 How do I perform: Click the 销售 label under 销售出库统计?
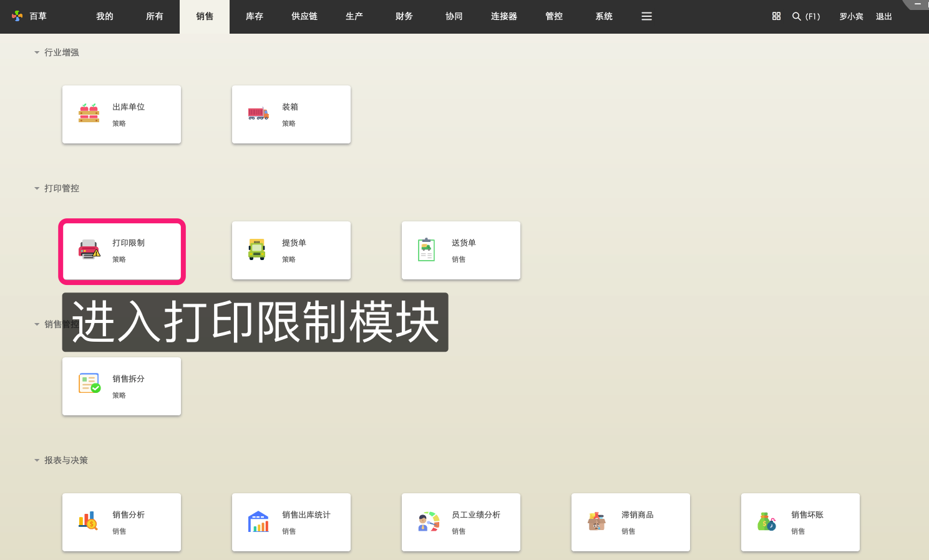tap(289, 531)
